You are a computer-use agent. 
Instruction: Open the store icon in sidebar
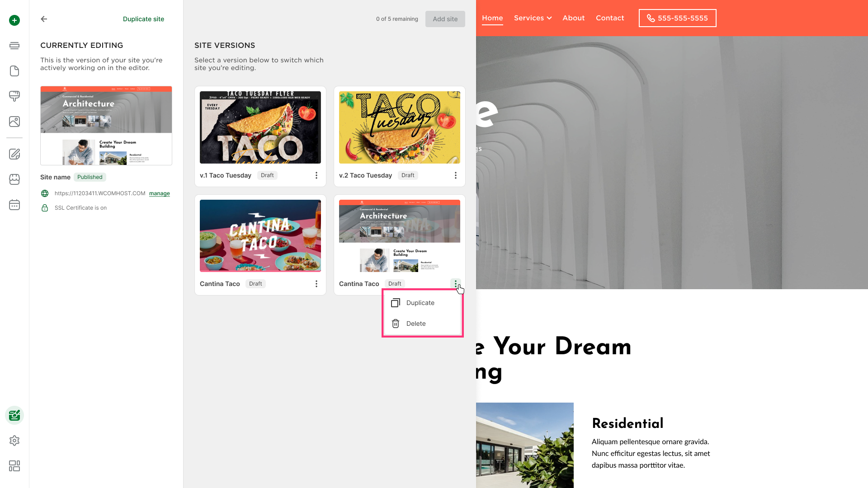[x=14, y=179]
